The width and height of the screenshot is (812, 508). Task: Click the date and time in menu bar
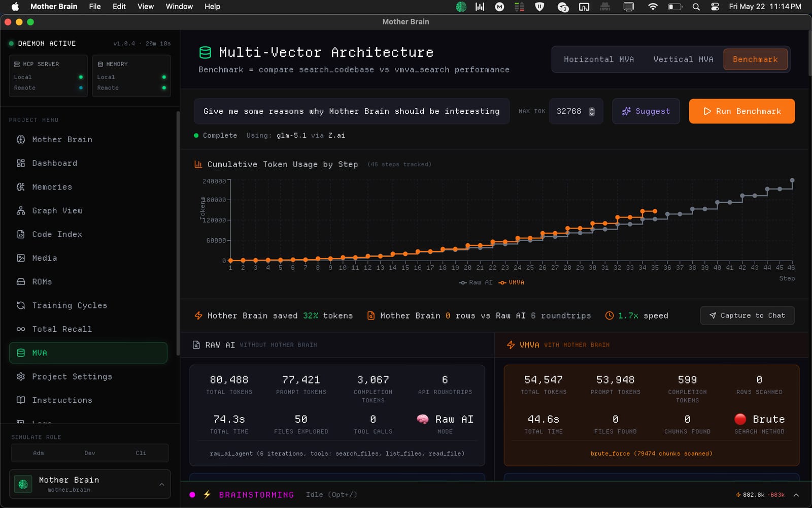click(765, 7)
